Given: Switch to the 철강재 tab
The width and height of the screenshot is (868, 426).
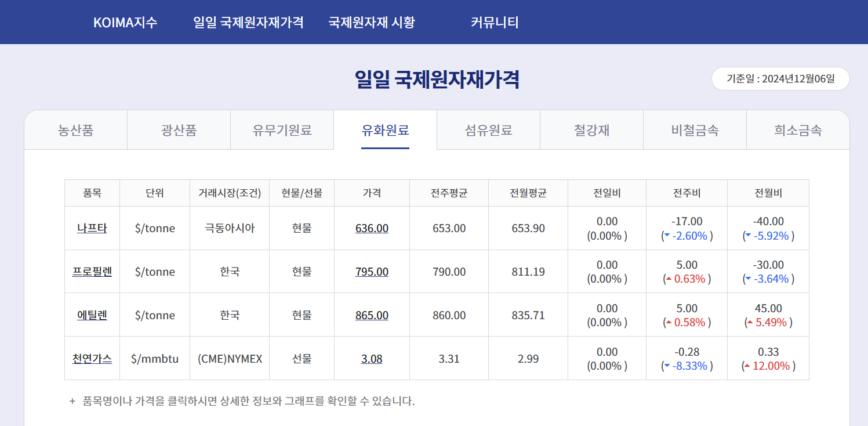Looking at the screenshot, I should 591,130.
